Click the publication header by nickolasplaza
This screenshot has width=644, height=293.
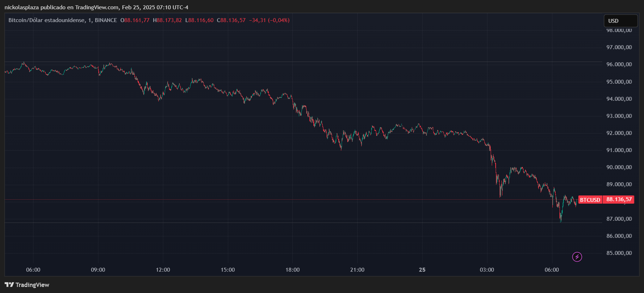(96, 7)
